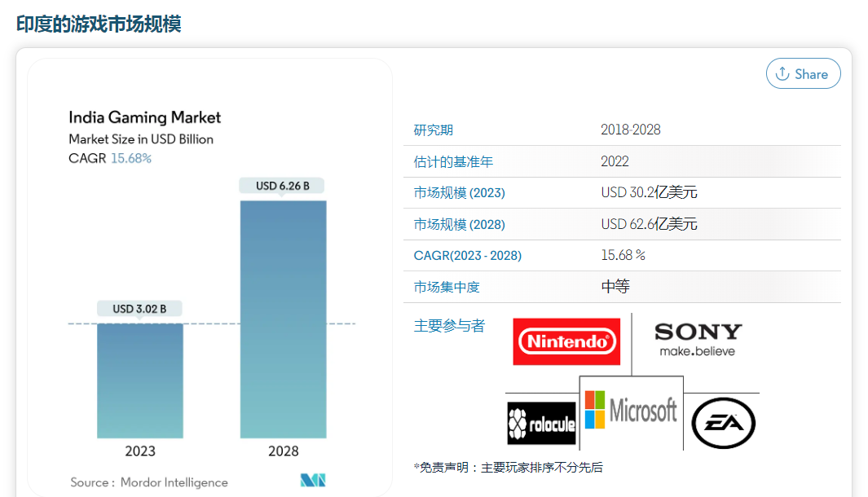The image size is (868, 497).
Task: Click the 2023 bar in chart
Action: point(140,380)
